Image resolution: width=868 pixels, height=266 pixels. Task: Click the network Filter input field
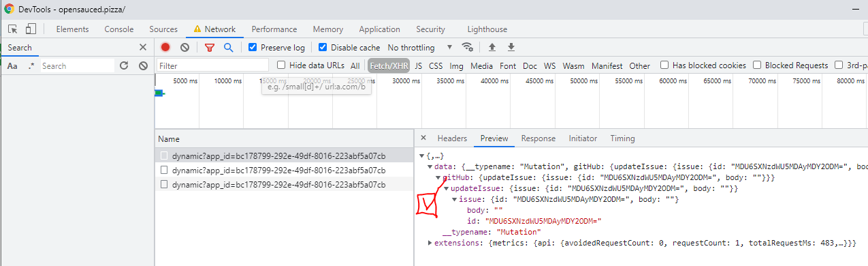(x=212, y=65)
